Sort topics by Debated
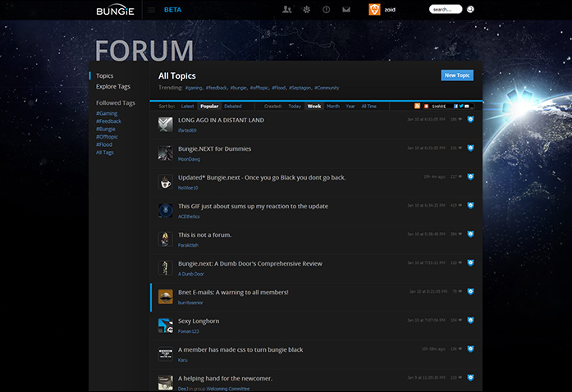Viewport: 572px width, 392px height. [x=233, y=106]
